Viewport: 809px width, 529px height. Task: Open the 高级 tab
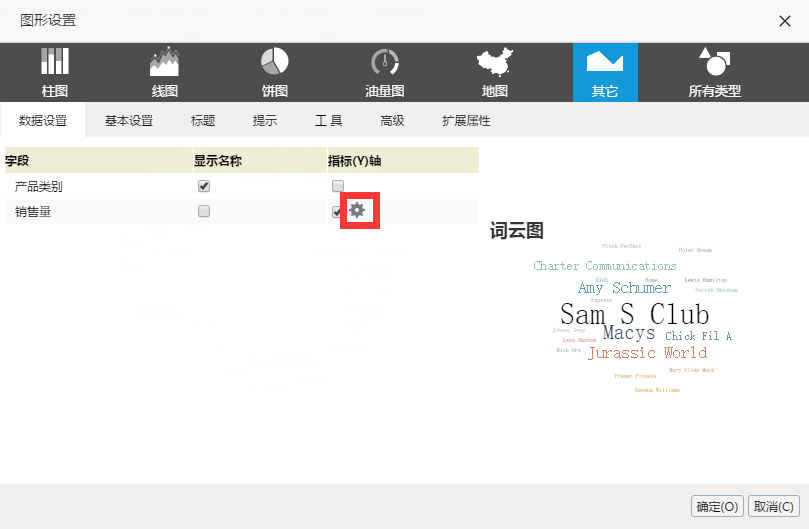click(392, 120)
